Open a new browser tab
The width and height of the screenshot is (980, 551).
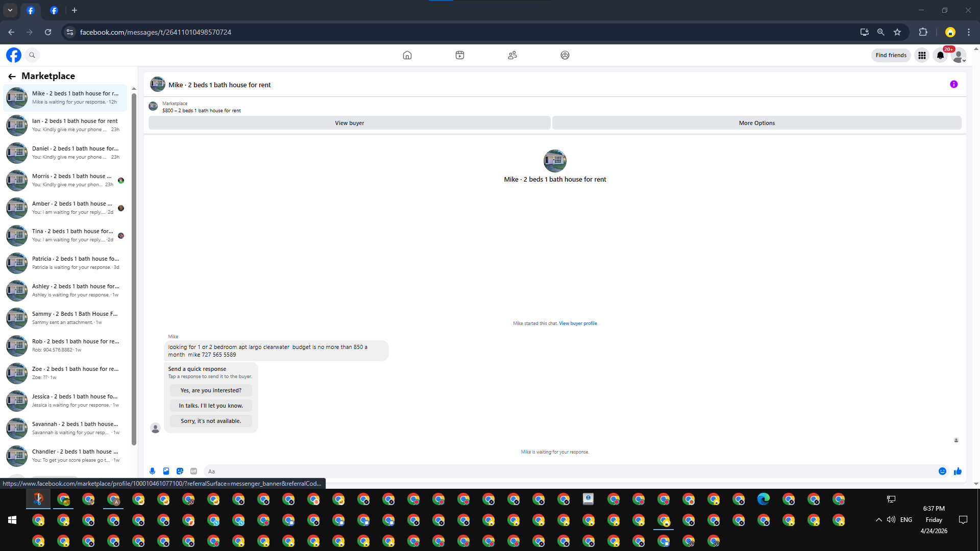(75, 10)
